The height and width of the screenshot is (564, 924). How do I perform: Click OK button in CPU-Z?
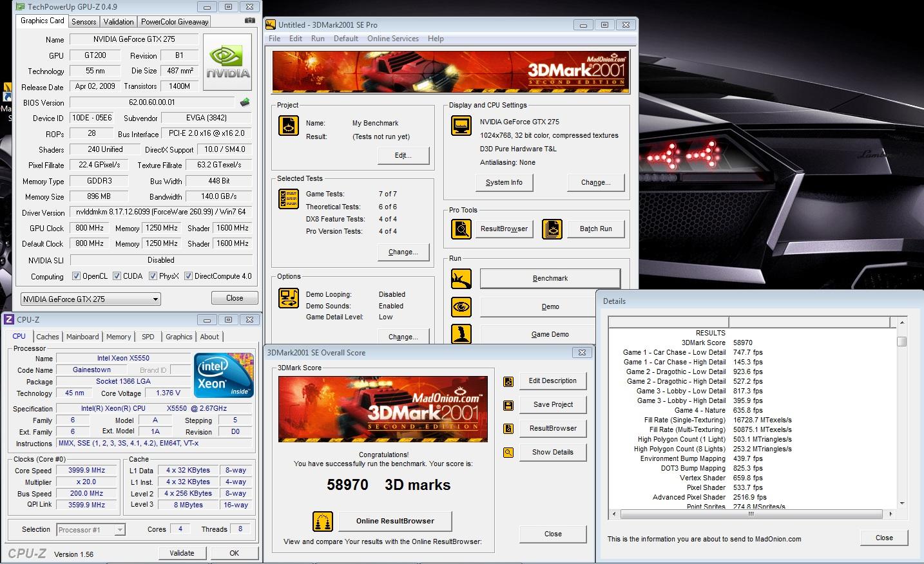click(x=234, y=553)
